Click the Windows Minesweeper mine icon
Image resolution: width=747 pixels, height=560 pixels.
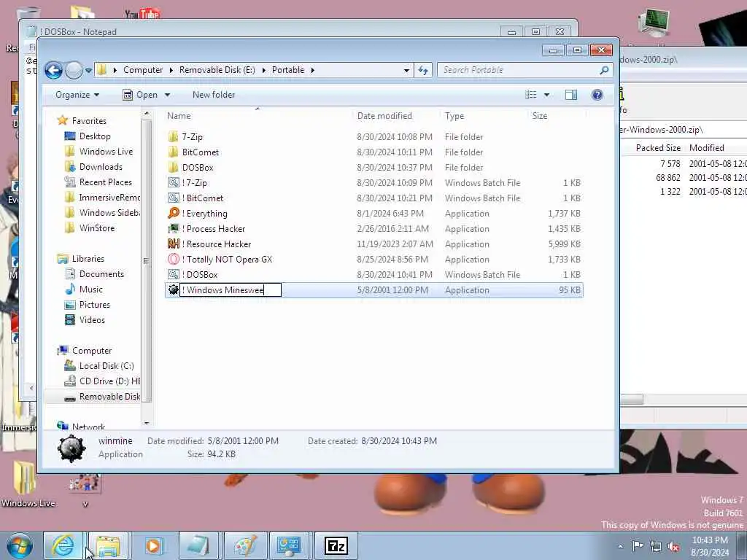tap(174, 290)
